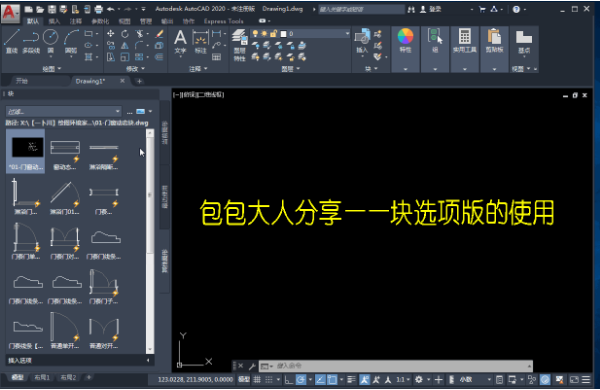Toggle the drawing grid display in status bar
The height and width of the screenshot is (390, 600).
(257, 380)
